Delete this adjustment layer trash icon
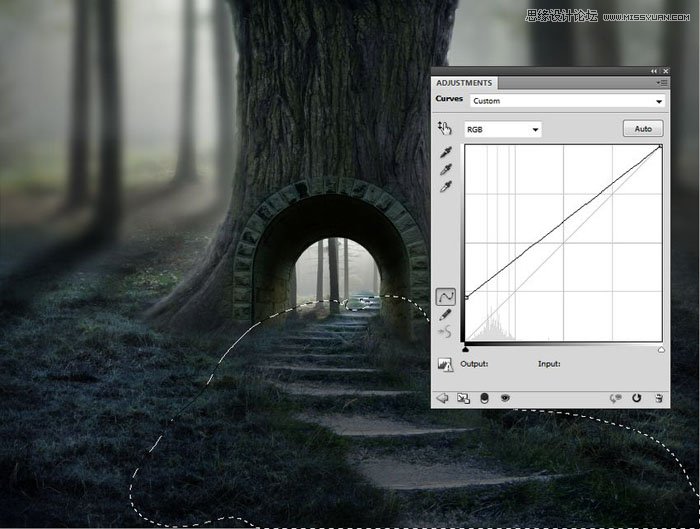 (x=658, y=398)
